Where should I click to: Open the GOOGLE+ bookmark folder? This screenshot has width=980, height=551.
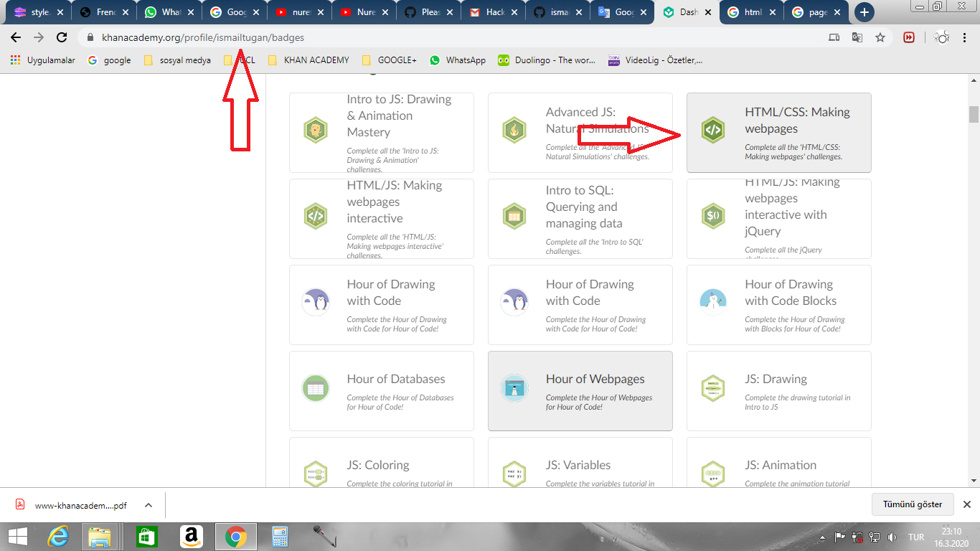(x=390, y=60)
